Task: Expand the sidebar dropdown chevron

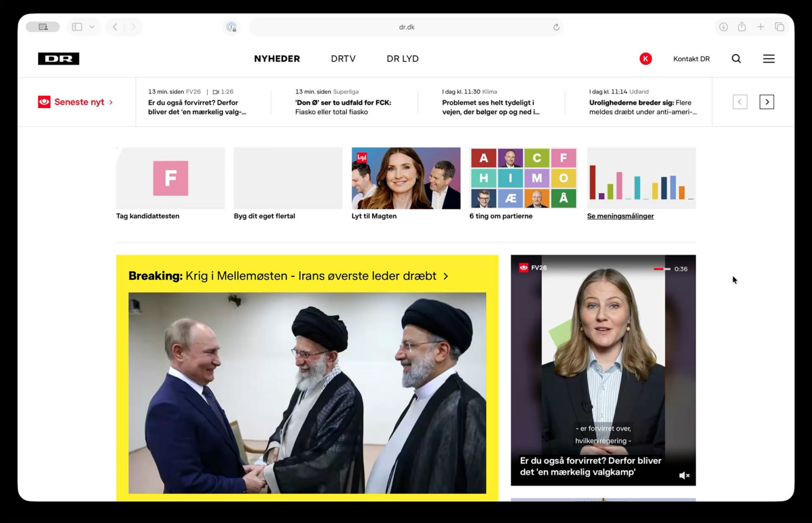Action: pyautogui.click(x=92, y=27)
